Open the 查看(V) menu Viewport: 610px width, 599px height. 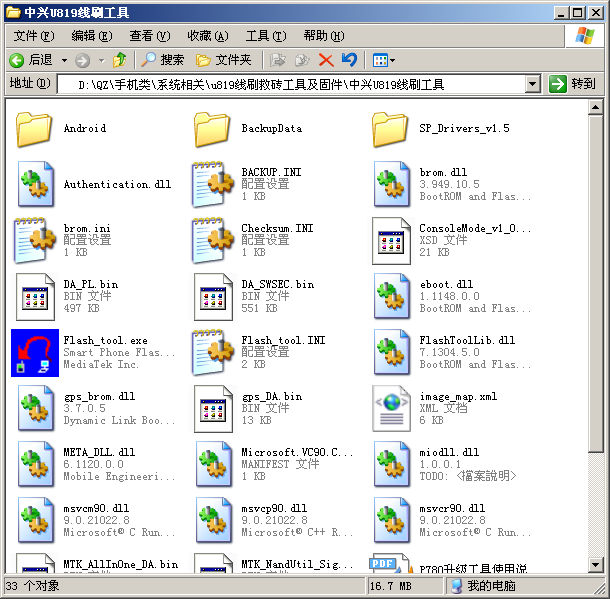click(150, 36)
